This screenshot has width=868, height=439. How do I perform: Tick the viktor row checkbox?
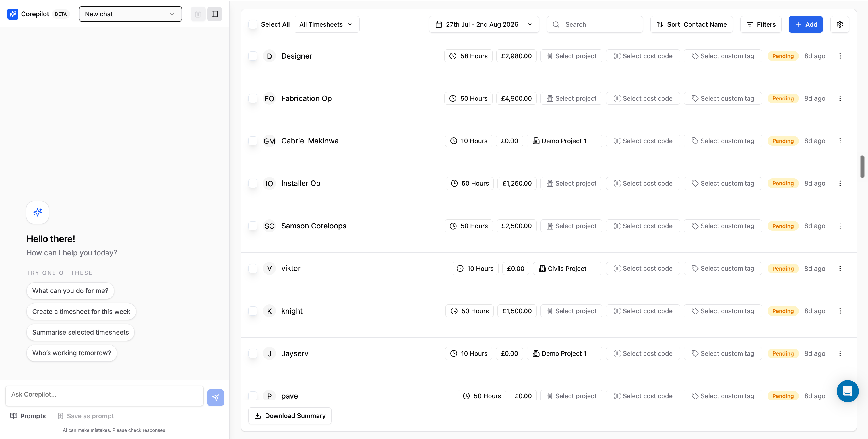(253, 269)
